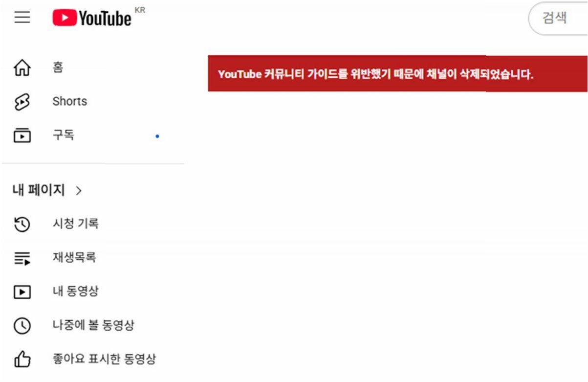Click the Subscriptions (구독) icon

[x=22, y=135]
